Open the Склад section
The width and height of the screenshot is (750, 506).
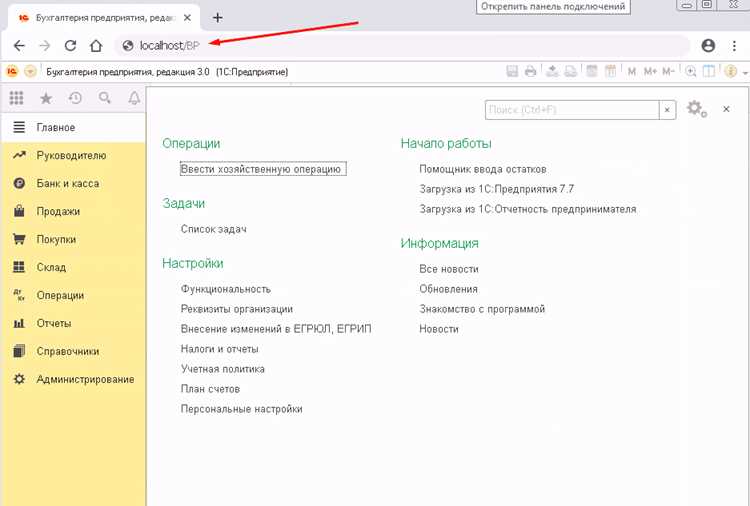pos(73,267)
